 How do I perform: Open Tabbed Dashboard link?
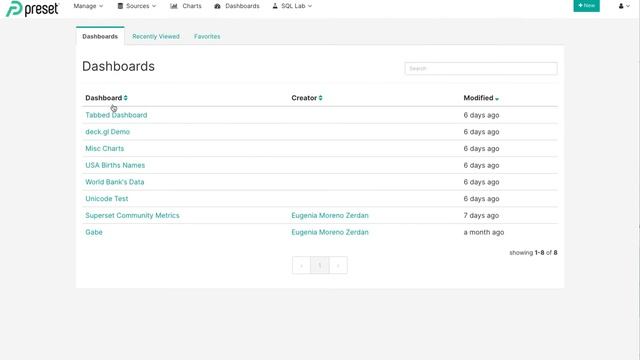pos(116,115)
